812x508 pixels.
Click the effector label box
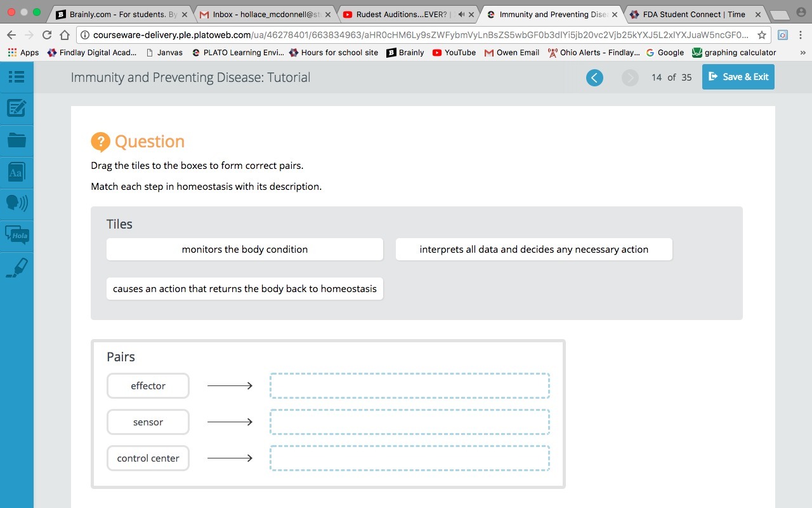click(x=148, y=386)
